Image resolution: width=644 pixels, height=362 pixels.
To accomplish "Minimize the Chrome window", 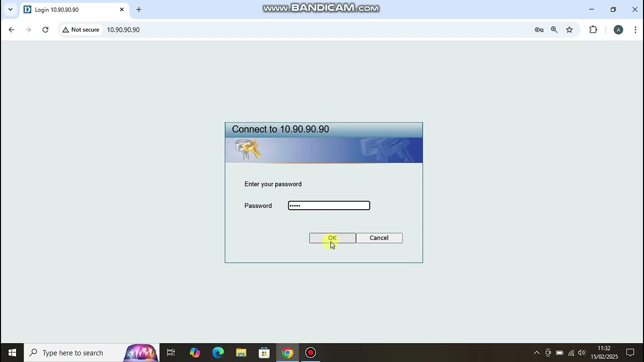I will (x=592, y=10).
